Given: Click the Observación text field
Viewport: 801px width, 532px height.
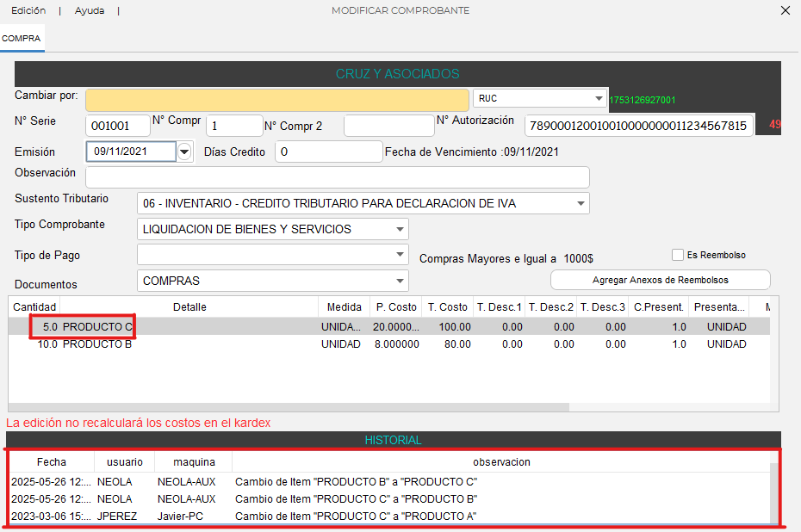Looking at the screenshot, I should pyautogui.click(x=337, y=177).
